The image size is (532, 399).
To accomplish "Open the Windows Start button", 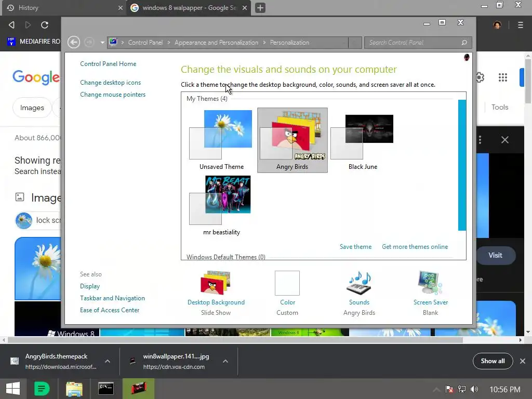I will (13, 389).
